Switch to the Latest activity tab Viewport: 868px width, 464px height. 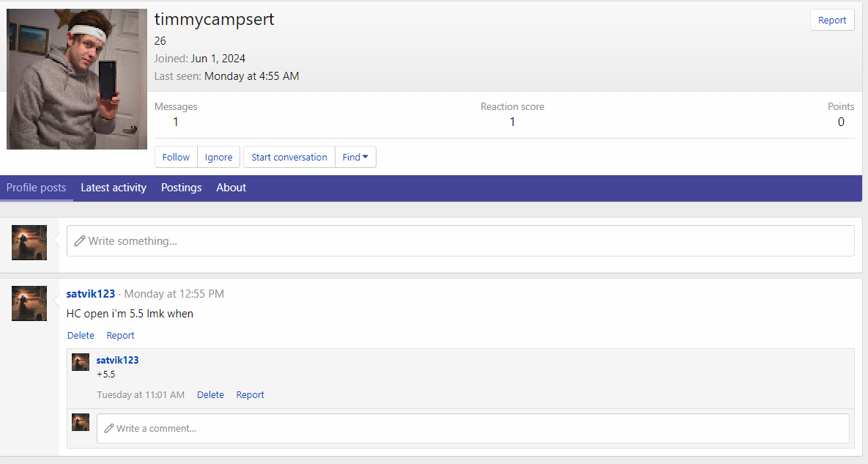tap(114, 188)
